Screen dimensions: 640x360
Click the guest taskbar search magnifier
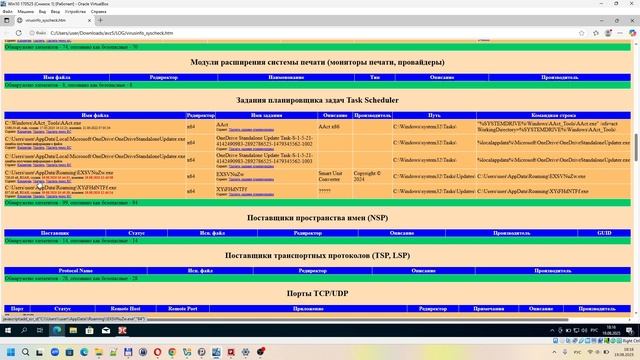(x=24, y=330)
